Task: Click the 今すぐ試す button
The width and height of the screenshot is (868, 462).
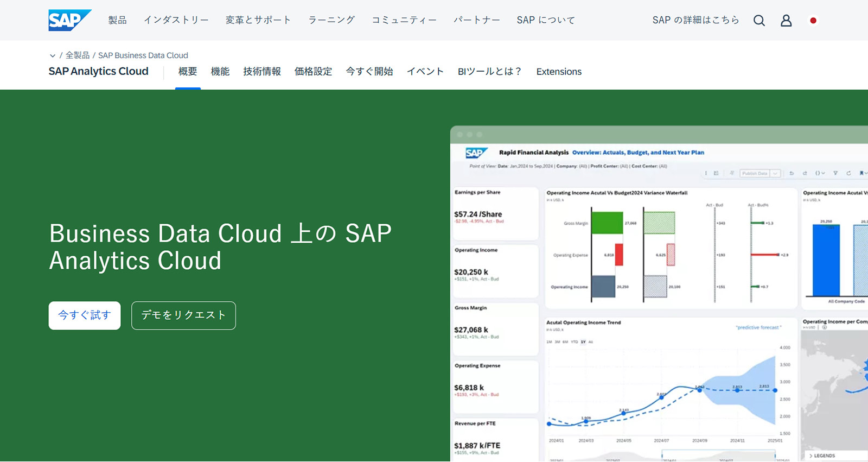Action: tap(85, 315)
